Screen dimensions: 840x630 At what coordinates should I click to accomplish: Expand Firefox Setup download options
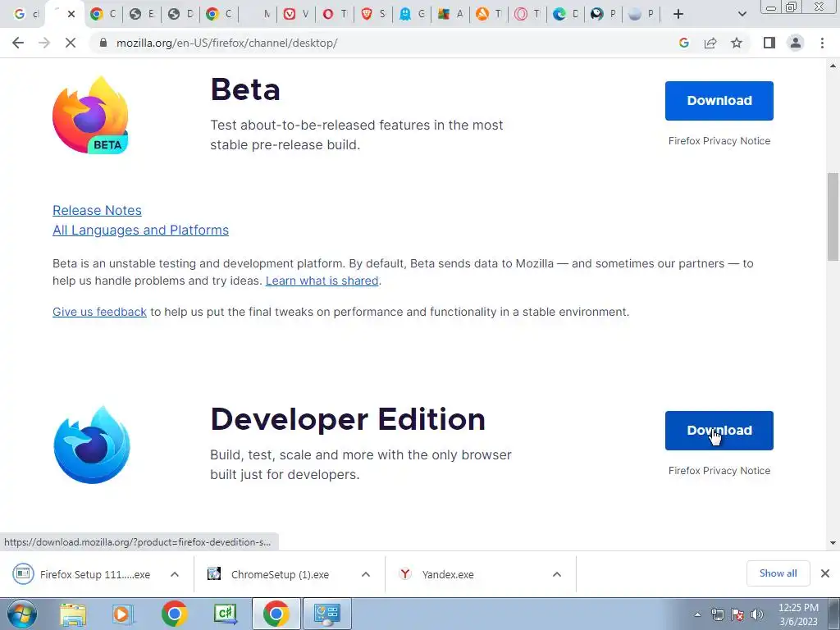pyautogui.click(x=175, y=574)
